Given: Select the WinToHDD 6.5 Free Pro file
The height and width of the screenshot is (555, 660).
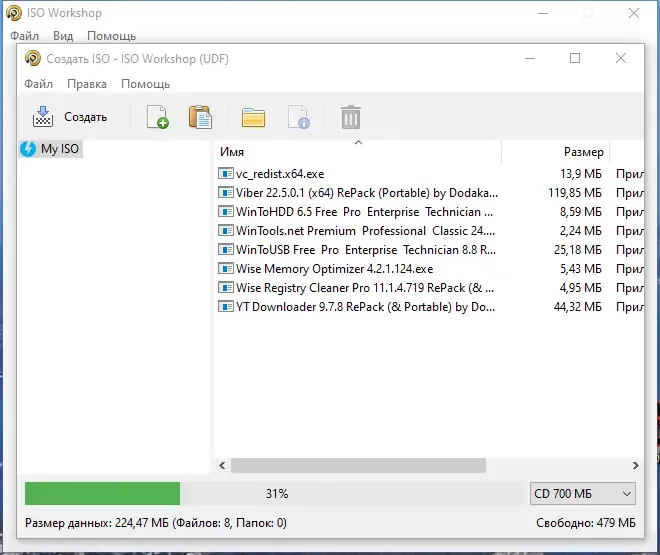Looking at the screenshot, I should [x=364, y=212].
